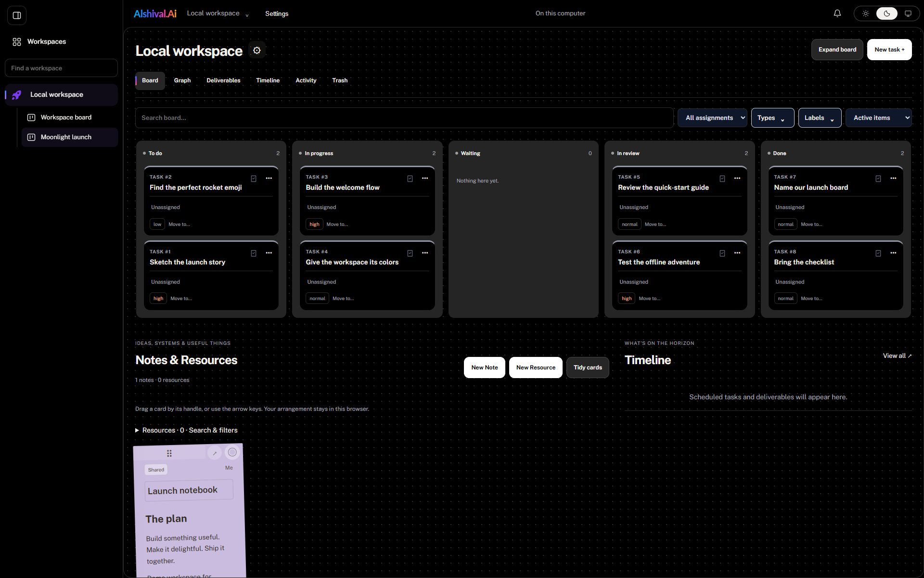Open the All assignments dropdown
The image size is (924, 578).
click(712, 118)
